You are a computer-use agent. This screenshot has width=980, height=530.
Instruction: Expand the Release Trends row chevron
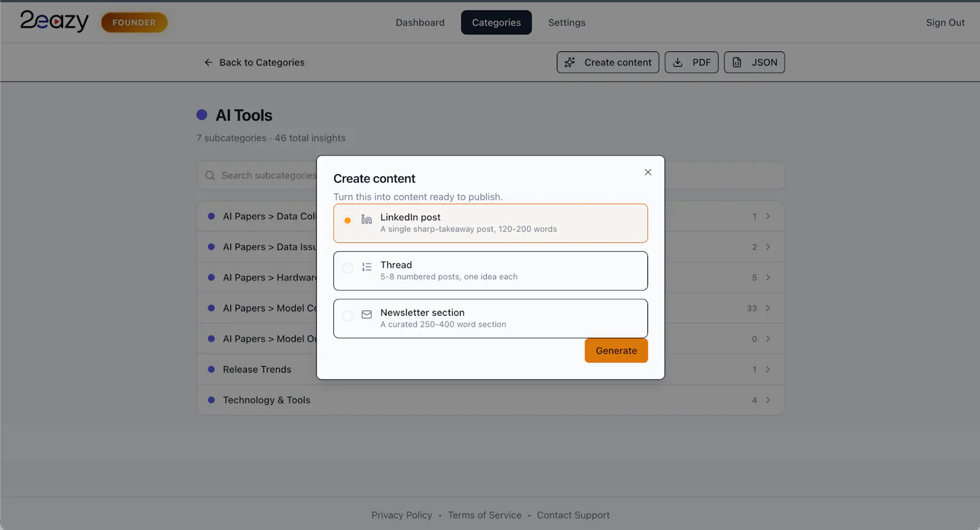click(767, 370)
